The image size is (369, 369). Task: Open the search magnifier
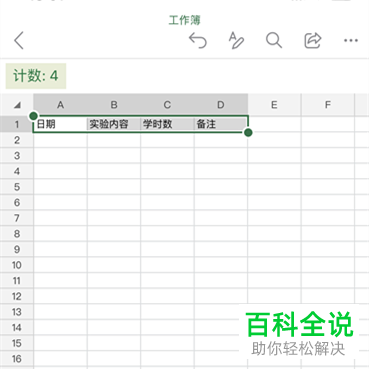pyautogui.click(x=274, y=40)
